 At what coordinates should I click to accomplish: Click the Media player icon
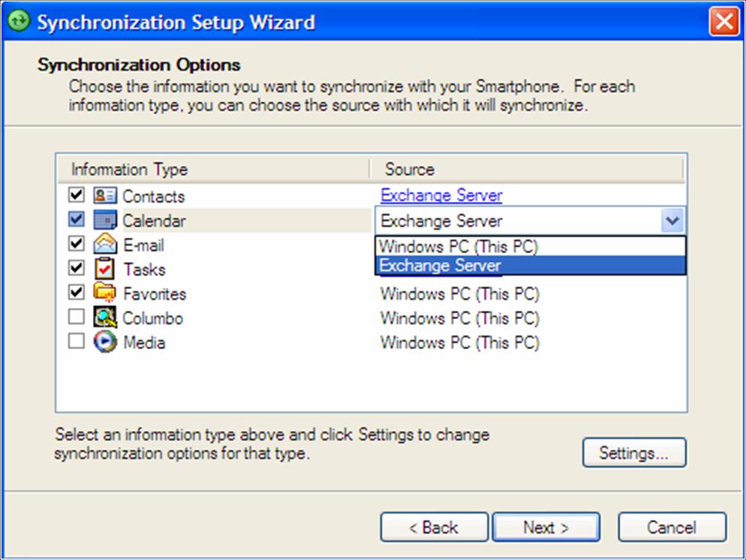click(104, 342)
